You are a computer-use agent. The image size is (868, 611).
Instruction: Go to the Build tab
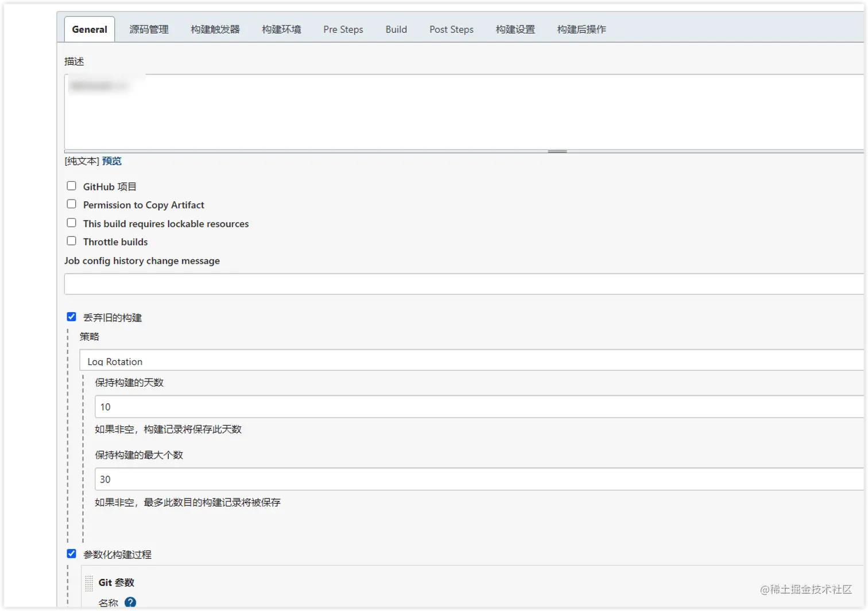pyautogui.click(x=396, y=29)
